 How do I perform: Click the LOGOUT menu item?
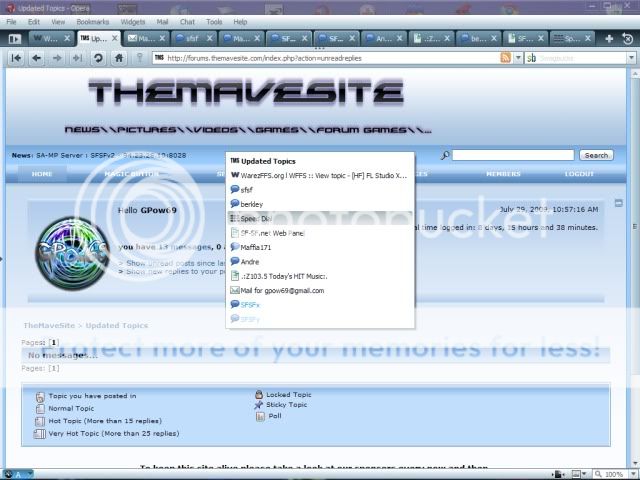tap(579, 174)
